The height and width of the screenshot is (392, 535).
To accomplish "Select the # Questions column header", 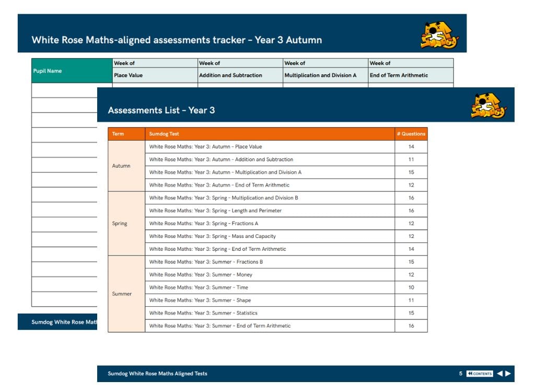I will click(411, 134).
